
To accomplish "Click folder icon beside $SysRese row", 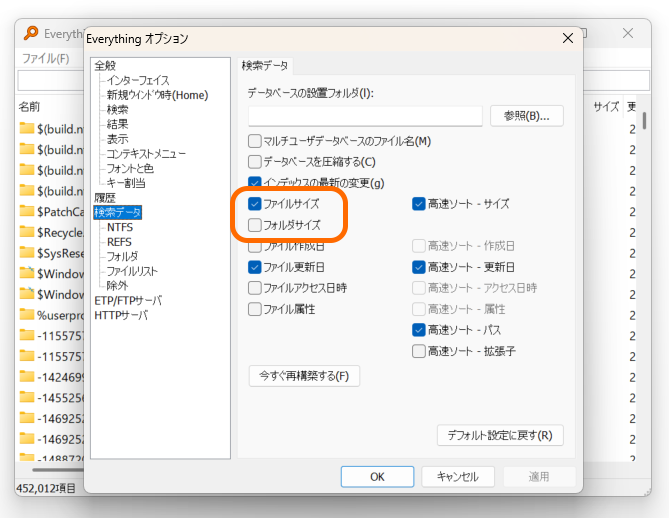I will tap(27, 252).
